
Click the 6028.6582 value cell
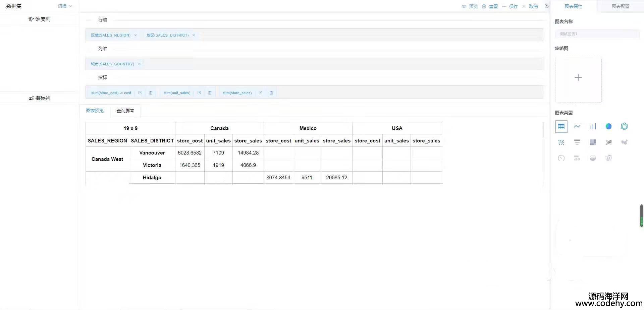point(190,153)
